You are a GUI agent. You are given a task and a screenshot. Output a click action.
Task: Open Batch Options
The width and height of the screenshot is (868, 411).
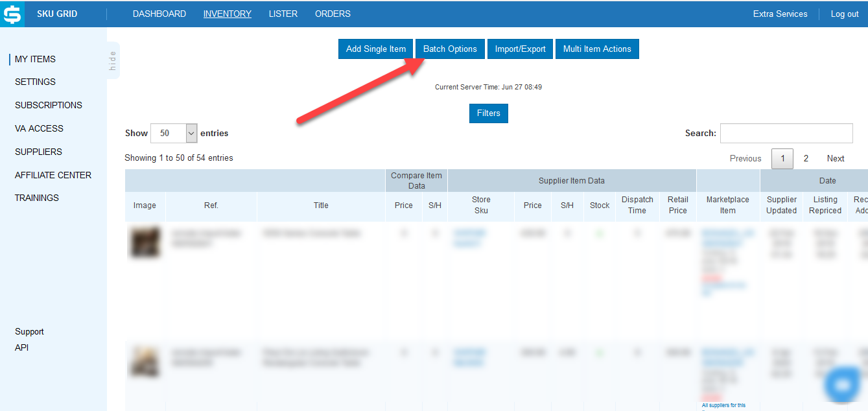tap(450, 49)
